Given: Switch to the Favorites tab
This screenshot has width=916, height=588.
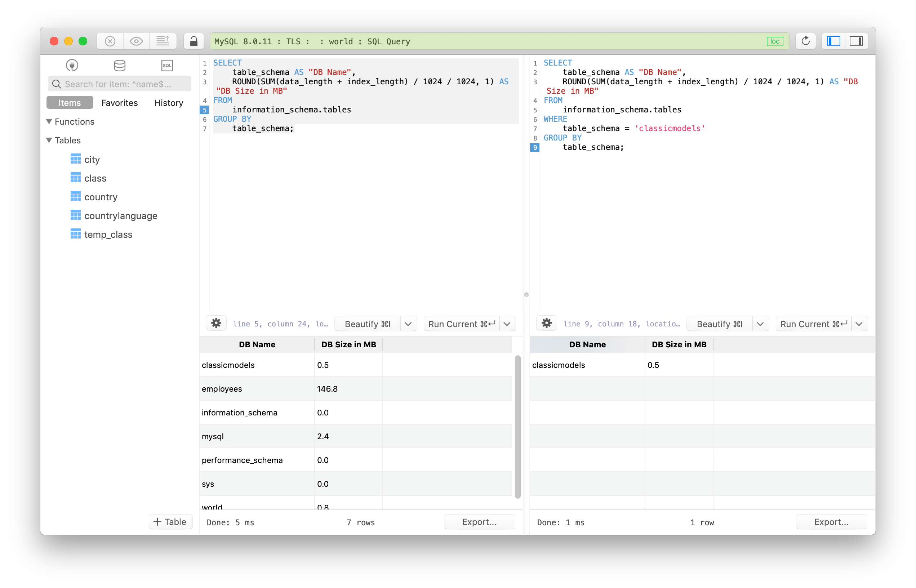Looking at the screenshot, I should click(119, 102).
